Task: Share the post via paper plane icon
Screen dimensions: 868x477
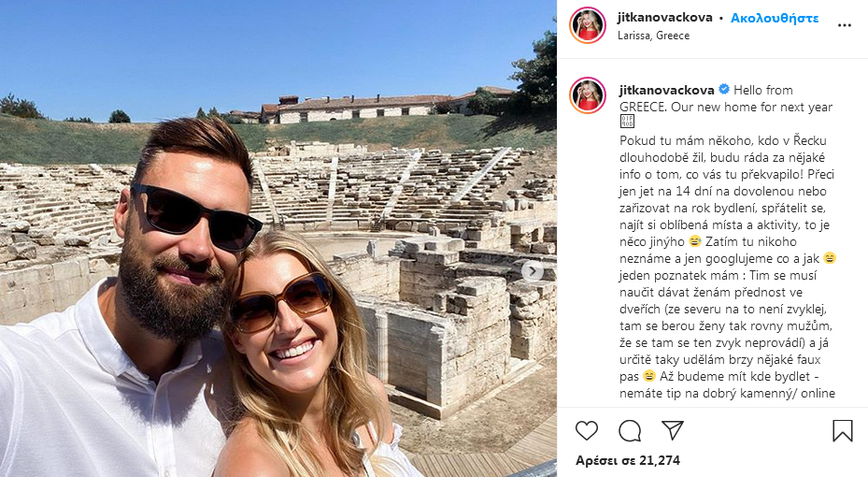Action: (673, 430)
